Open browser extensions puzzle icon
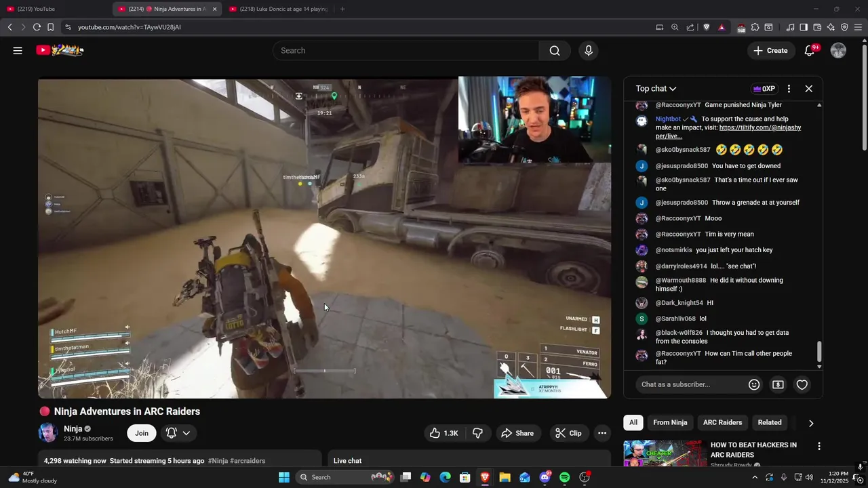Image resolution: width=868 pixels, height=488 pixels. tap(755, 27)
